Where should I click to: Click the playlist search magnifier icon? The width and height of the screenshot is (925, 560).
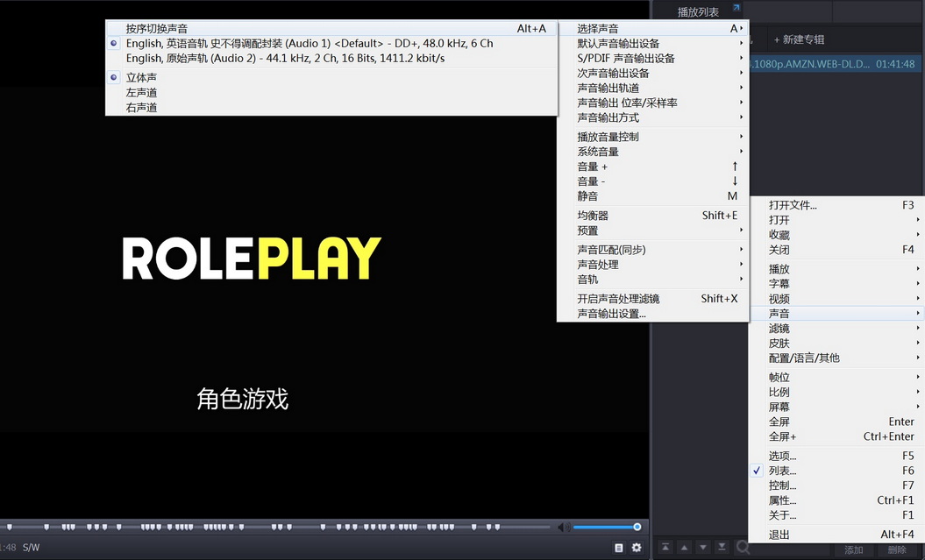(x=742, y=549)
